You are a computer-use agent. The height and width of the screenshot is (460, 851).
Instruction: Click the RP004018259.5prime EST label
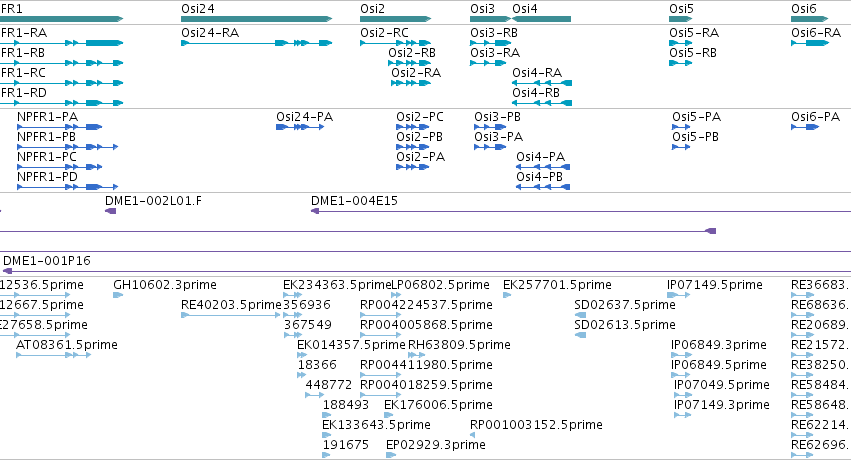click(427, 385)
